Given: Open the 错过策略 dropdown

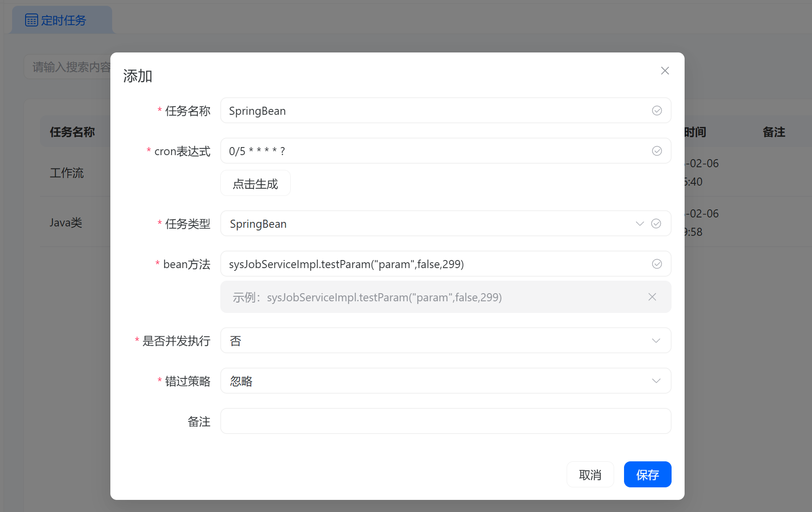Looking at the screenshot, I should click(x=445, y=381).
